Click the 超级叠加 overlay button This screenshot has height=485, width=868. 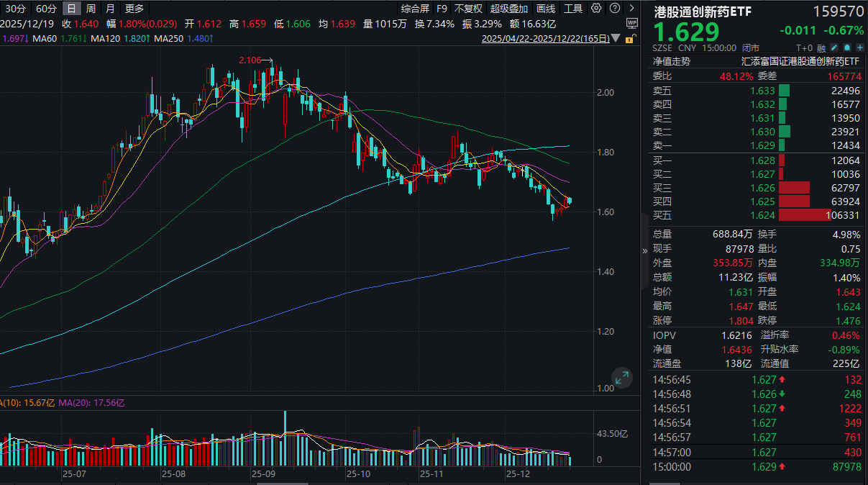(510, 8)
